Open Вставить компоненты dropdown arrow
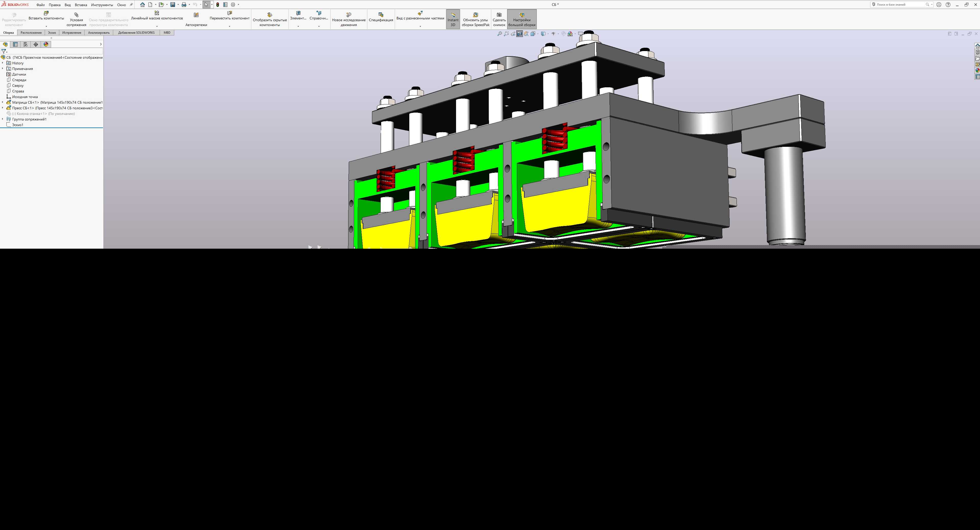Screen dimensions: 980x530 [46, 26]
